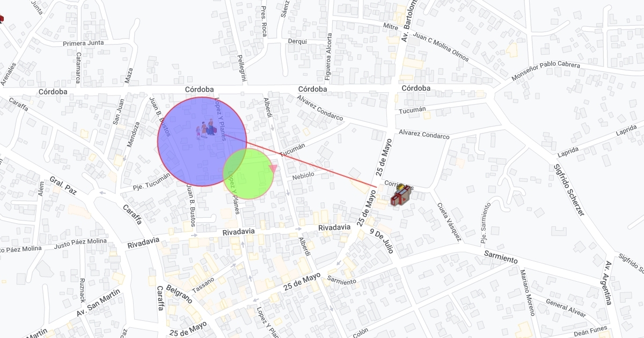Click the Av. Argentina street label

click(609, 283)
